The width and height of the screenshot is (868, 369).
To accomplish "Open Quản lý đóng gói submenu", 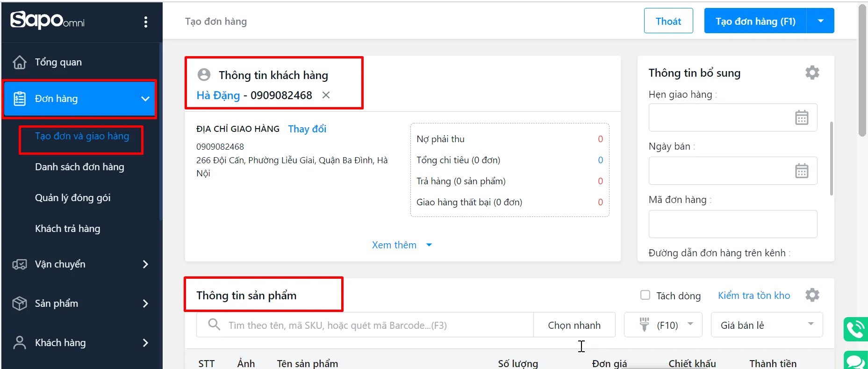I will coord(72,198).
